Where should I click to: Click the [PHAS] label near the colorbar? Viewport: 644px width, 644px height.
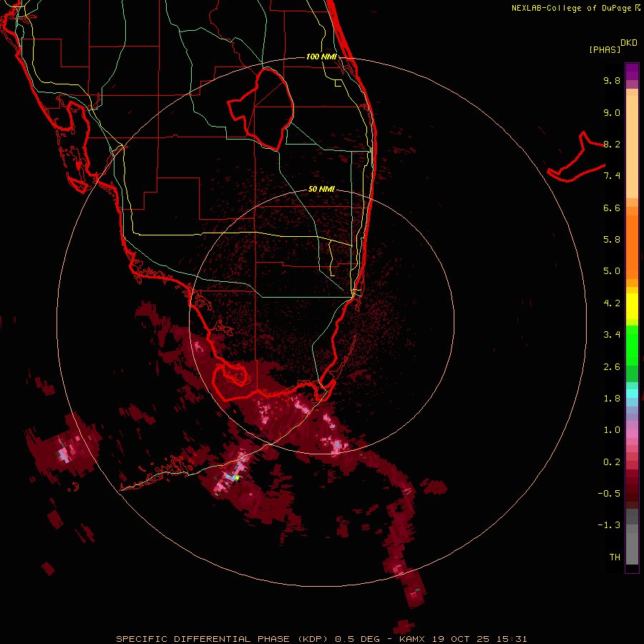tap(605, 49)
